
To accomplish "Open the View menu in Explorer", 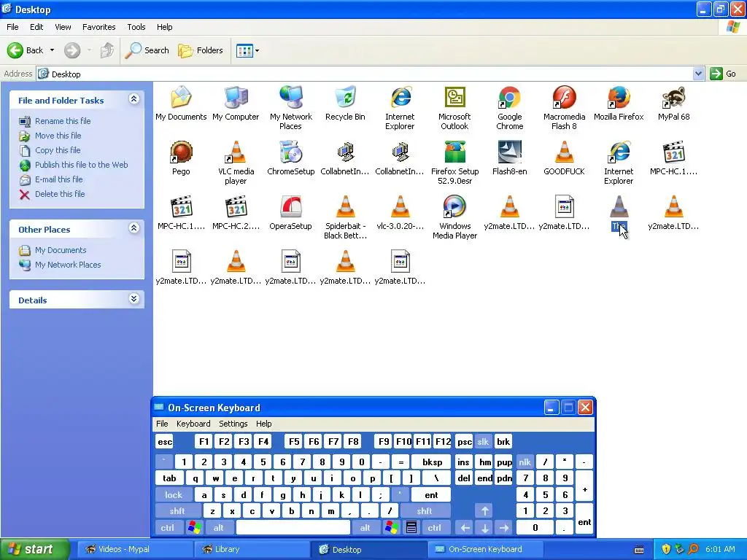I will pyautogui.click(x=63, y=27).
